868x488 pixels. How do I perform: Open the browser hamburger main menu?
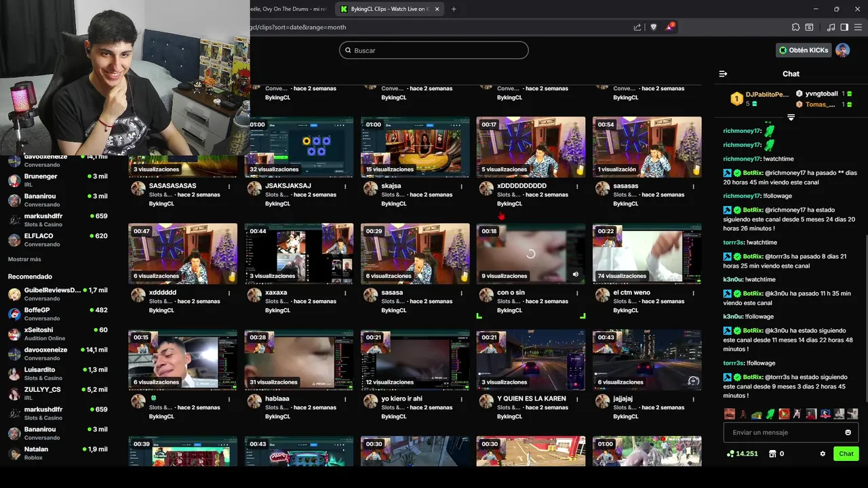coord(858,27)
